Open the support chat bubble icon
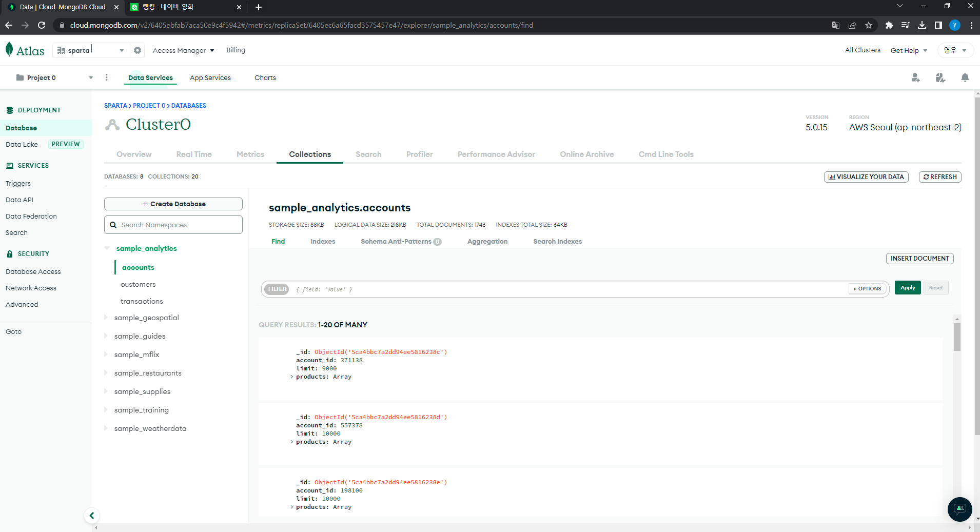Image resolution: width=980 pixels, height=532 pixels. (959, 509)
